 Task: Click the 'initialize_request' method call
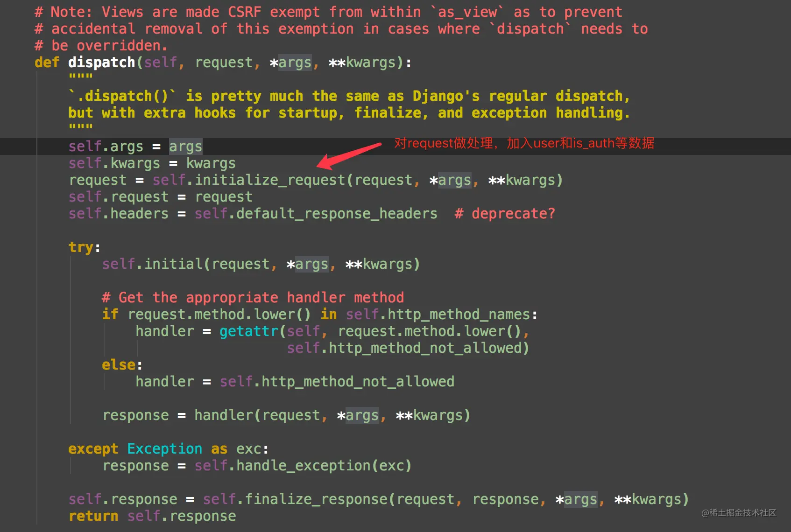click(x=269, y=180)
